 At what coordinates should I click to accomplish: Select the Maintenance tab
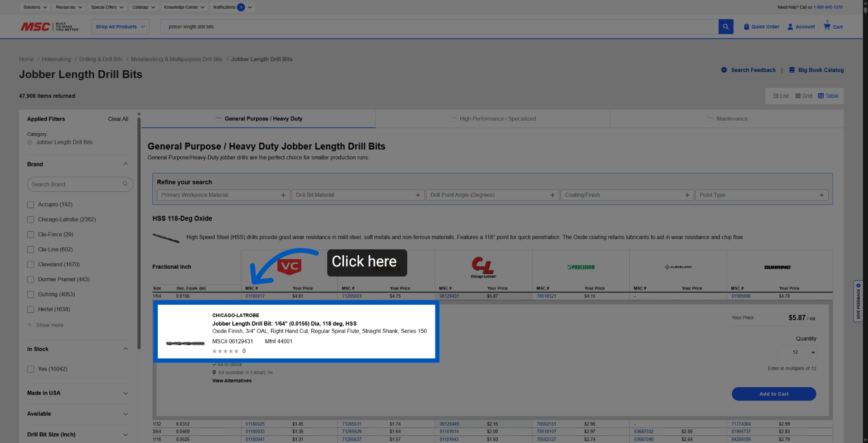[727, 119]
